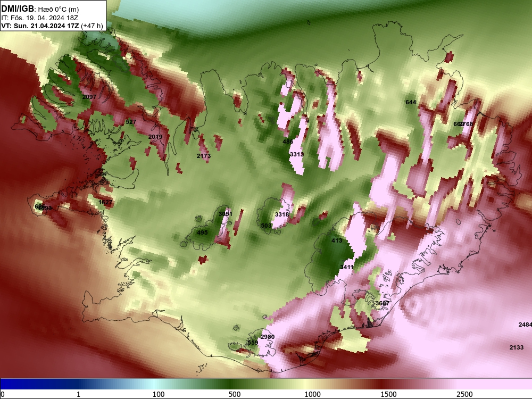The height and width of the screenshot is (399, 532).
Task: Click the map value 2173
Action: (x=204, y=156)
